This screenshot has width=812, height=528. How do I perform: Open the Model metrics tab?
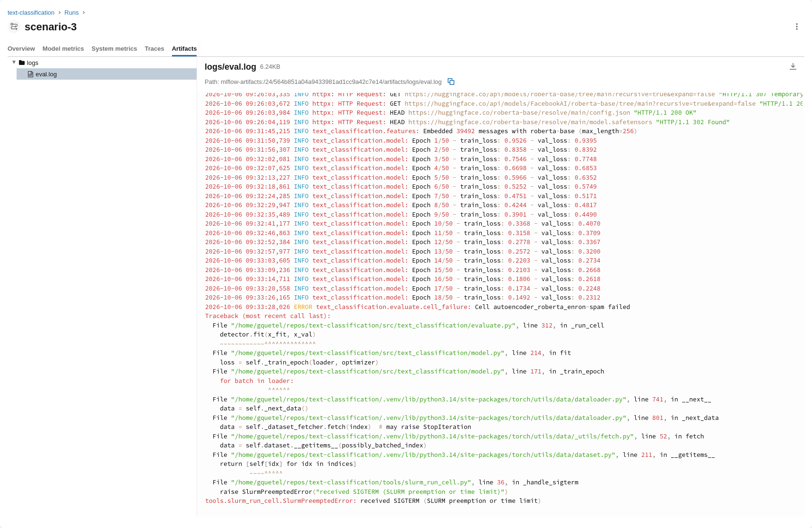click(x=63, y=48)
